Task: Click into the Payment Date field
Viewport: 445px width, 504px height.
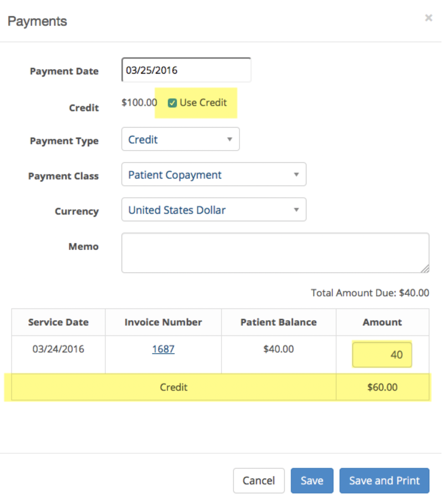Action: pyautogui.click(x=186, y=70)
